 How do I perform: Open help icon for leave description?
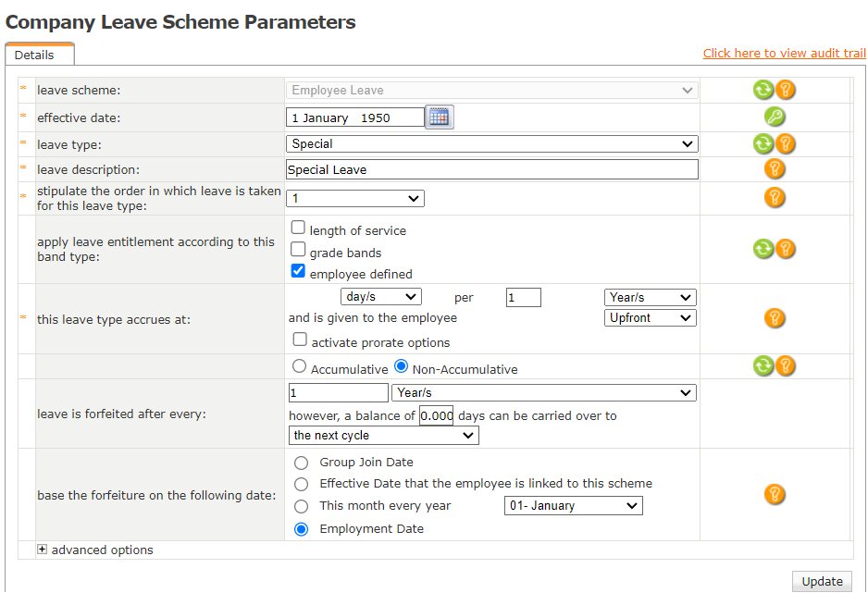[x=775, y=169]
